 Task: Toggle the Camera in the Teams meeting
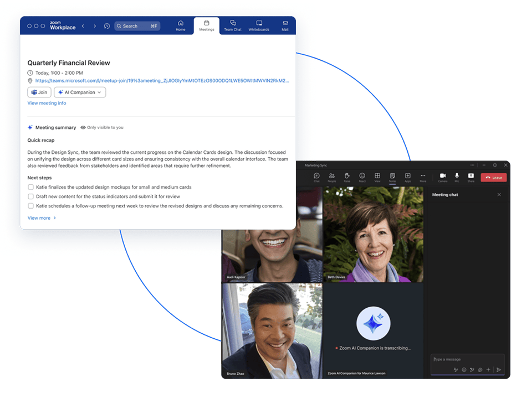point(443,177)
